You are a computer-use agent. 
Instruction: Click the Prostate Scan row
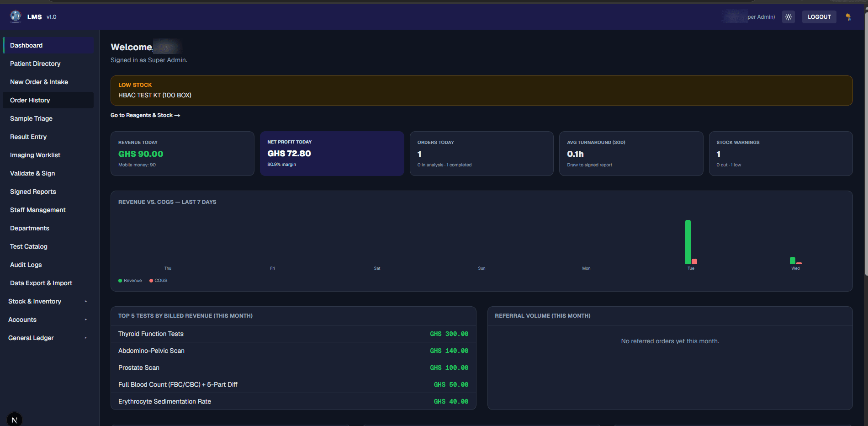pyautogui.click(x=293, y=367)
